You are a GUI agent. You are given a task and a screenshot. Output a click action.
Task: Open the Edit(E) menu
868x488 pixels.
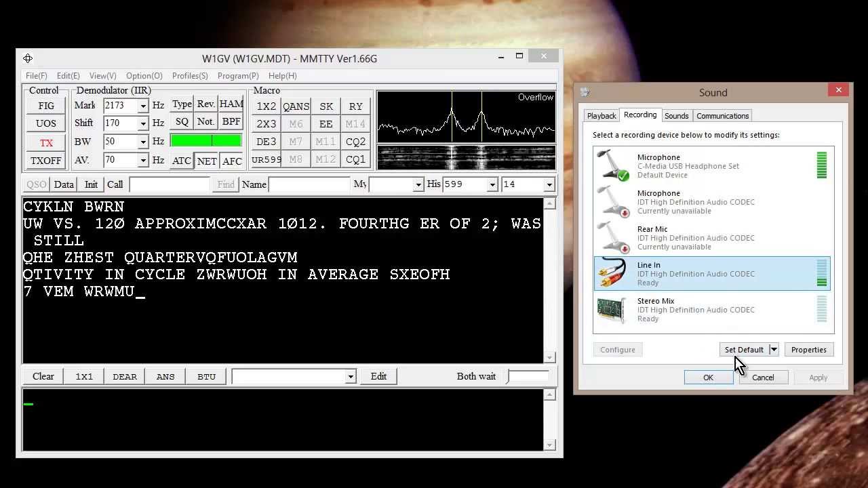[x=68, y=76]
